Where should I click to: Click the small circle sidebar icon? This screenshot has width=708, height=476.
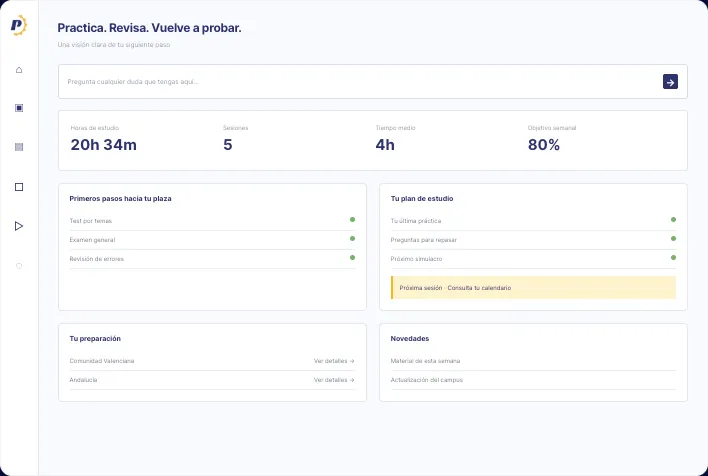pyautogui.click(x=19, y=266)
